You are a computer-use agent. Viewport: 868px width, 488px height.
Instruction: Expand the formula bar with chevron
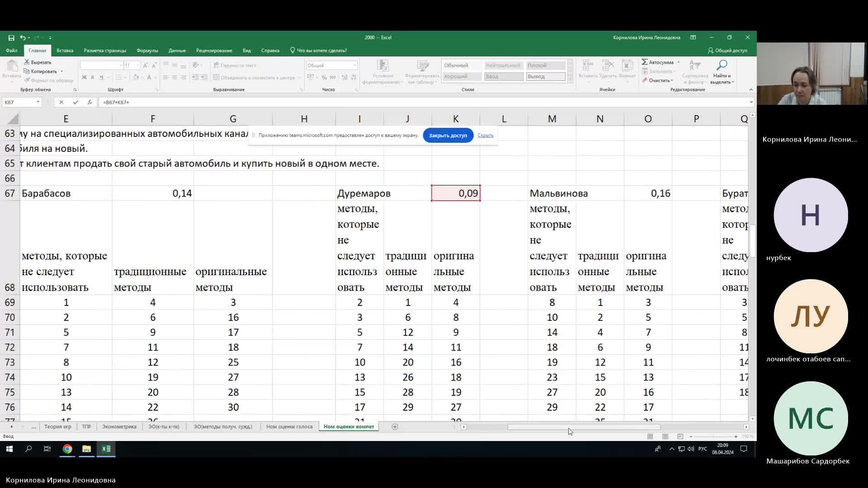(751, 102)
